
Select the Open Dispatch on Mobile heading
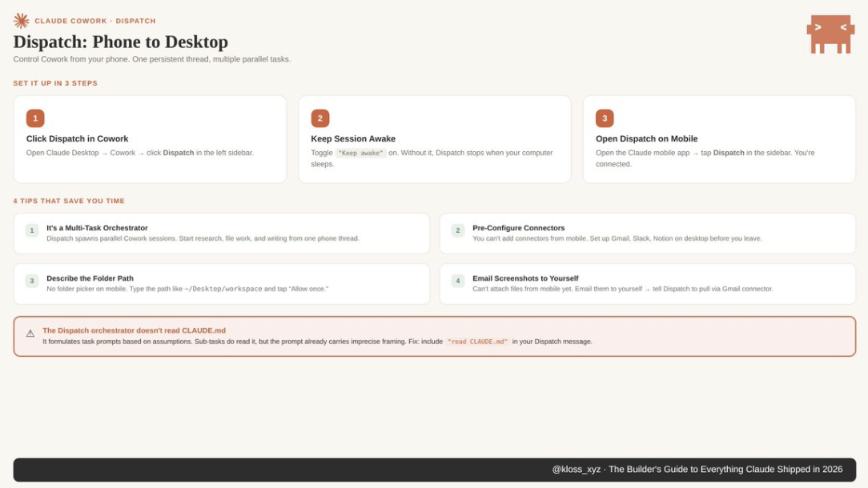pyautogui.click(x=646, y=138)
